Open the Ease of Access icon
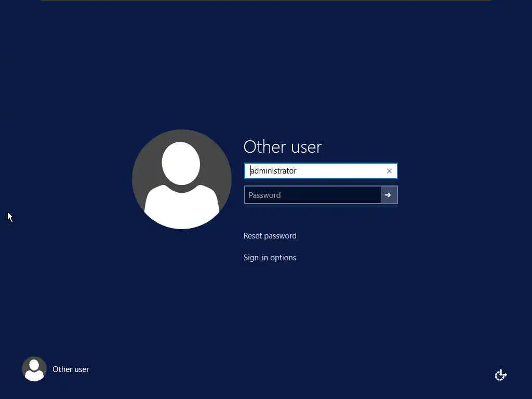Viewport: 532px width, 399px height. coord(501,375)
